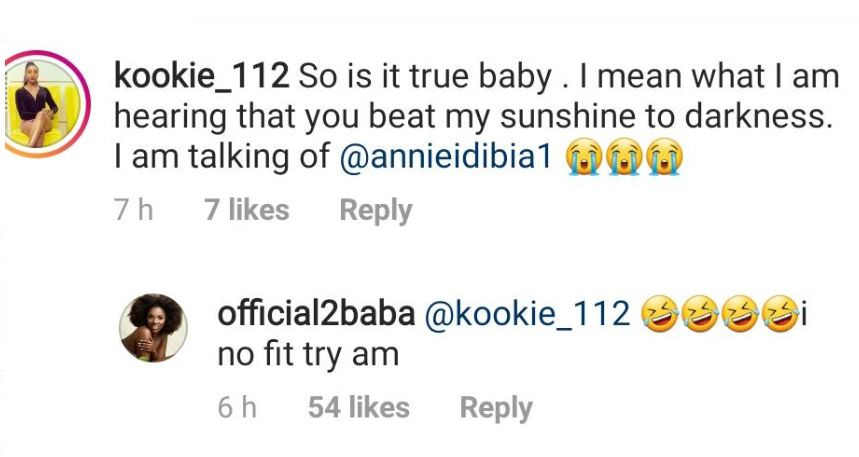
Task: Open official2baba's profile picture
Action: tap(152, 327)
